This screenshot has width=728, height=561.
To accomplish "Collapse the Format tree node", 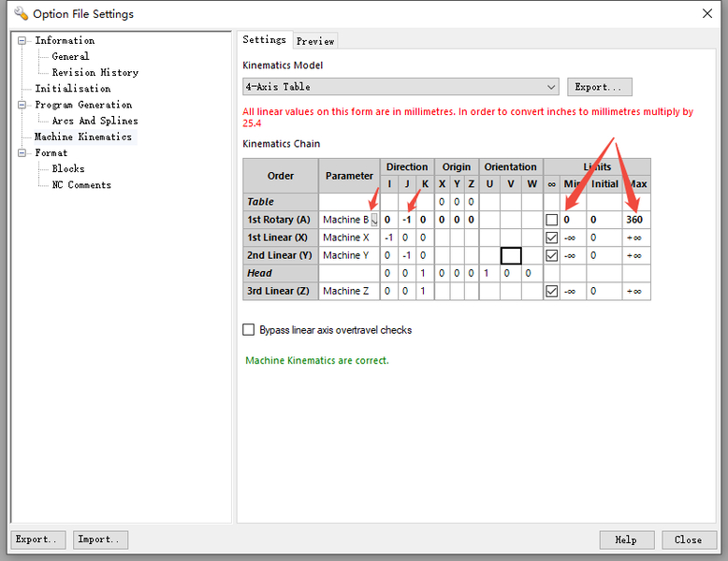I will 22,152.
